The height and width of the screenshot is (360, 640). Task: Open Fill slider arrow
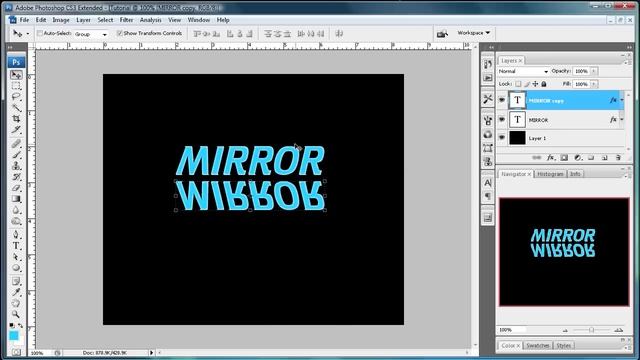click(594, 84)
